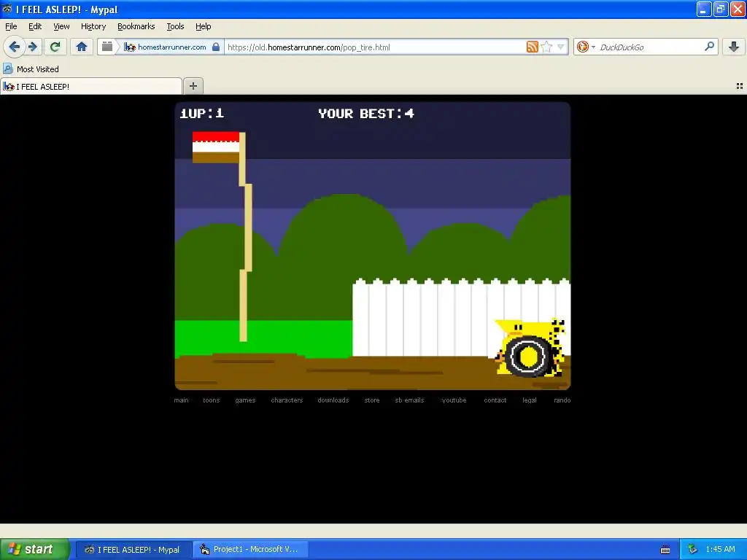Restore down the Mypal browser window
Viewport: 747px width, 560px height.
click(720, 9)
